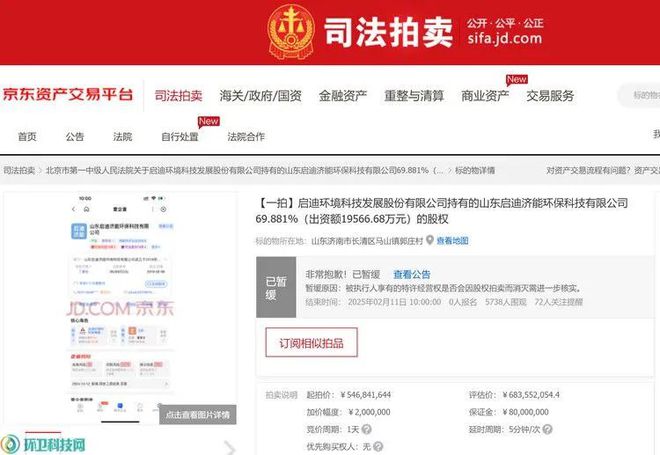Open 法院 sub navigation item
660x455 pixels.
tap(122, 136)
